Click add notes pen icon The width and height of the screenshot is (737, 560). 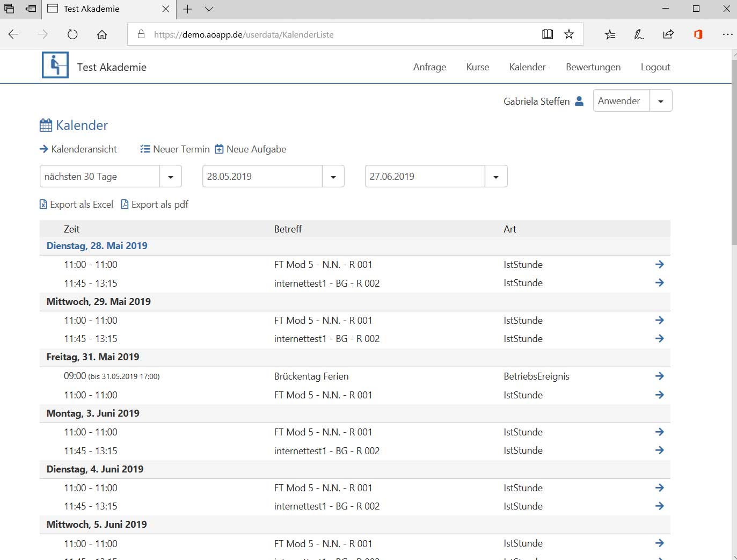639,34
